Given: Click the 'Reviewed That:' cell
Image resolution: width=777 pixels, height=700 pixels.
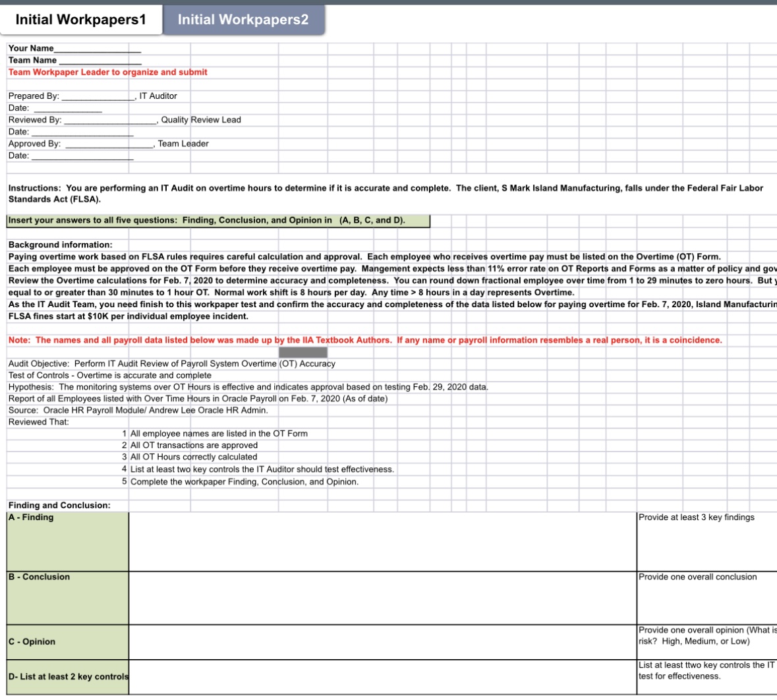Looking at the screenshot, I should point(39,422).
